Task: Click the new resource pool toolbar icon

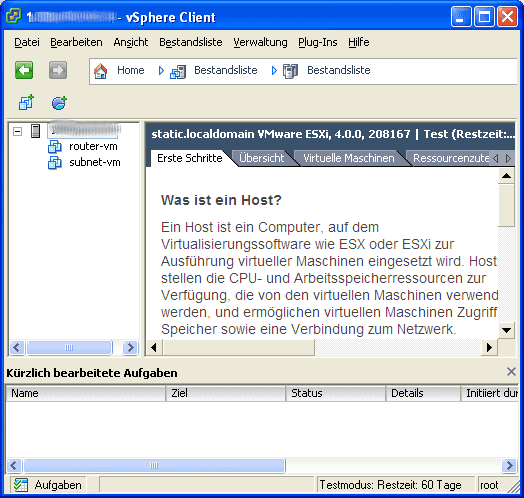Action: pos(59,103)
